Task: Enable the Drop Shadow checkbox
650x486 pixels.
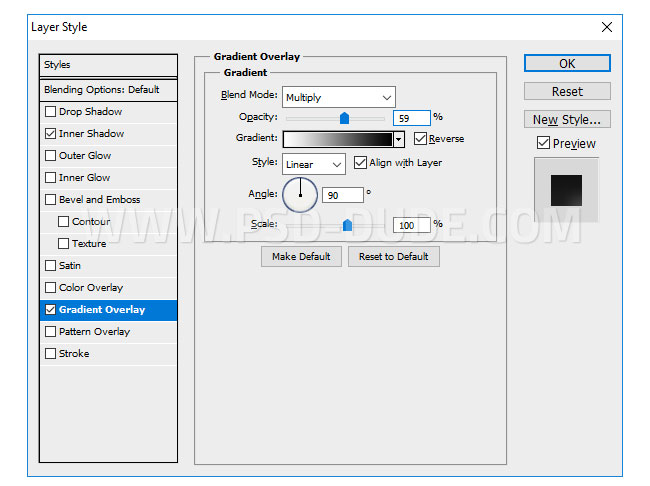Action: [x=51, y=112]
